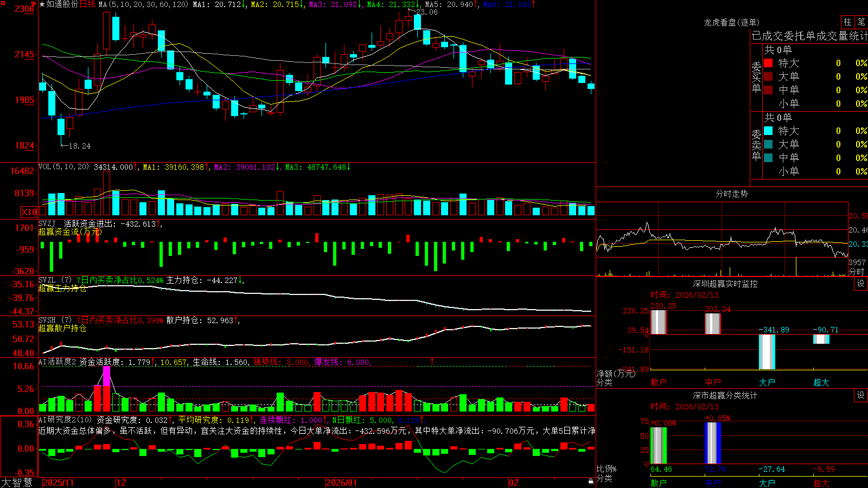This screenshot has height=488, width=868.
Task: Select 超大 in 实时监控 chart
Action: tap(821, 382)
